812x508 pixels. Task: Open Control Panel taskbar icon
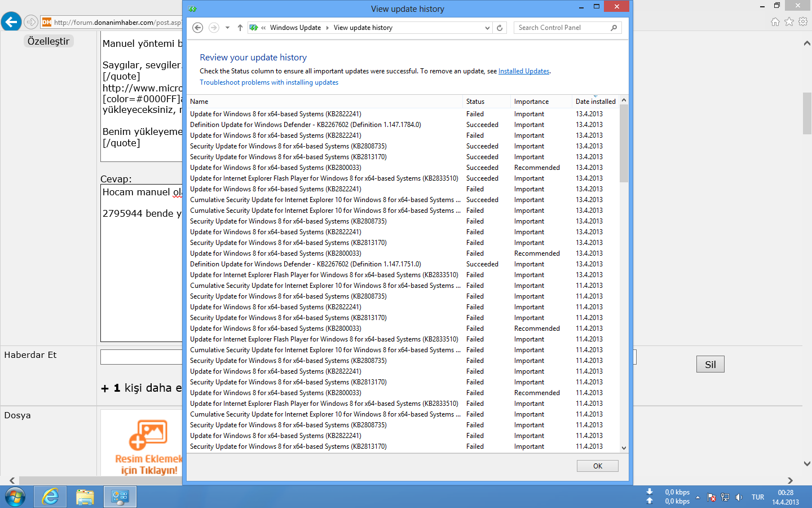tap(120, 497)
